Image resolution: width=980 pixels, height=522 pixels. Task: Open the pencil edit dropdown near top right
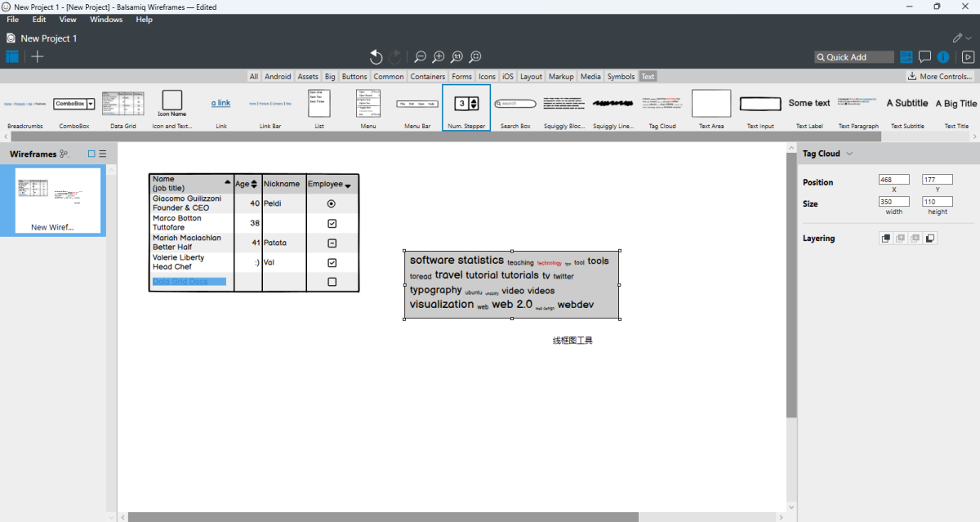tap(962, 38)
